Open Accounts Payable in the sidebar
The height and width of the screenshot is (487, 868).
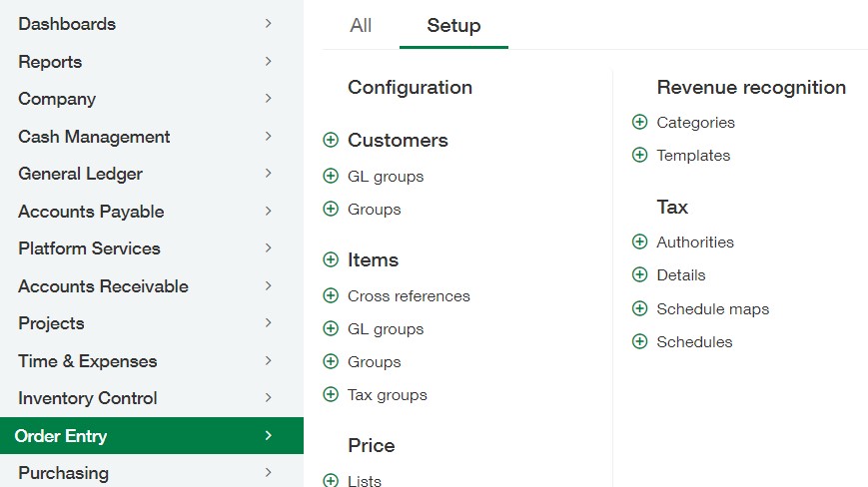(x=91, y=212)
